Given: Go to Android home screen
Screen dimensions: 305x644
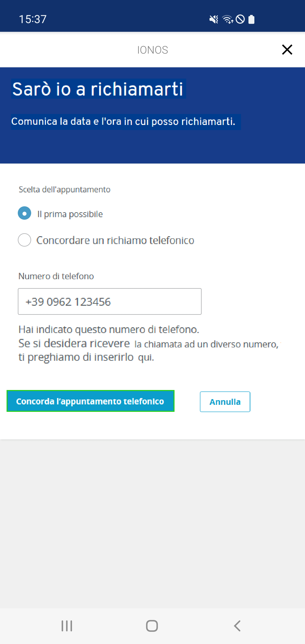Looking at the screenshot, I should [x=152, y=626].
